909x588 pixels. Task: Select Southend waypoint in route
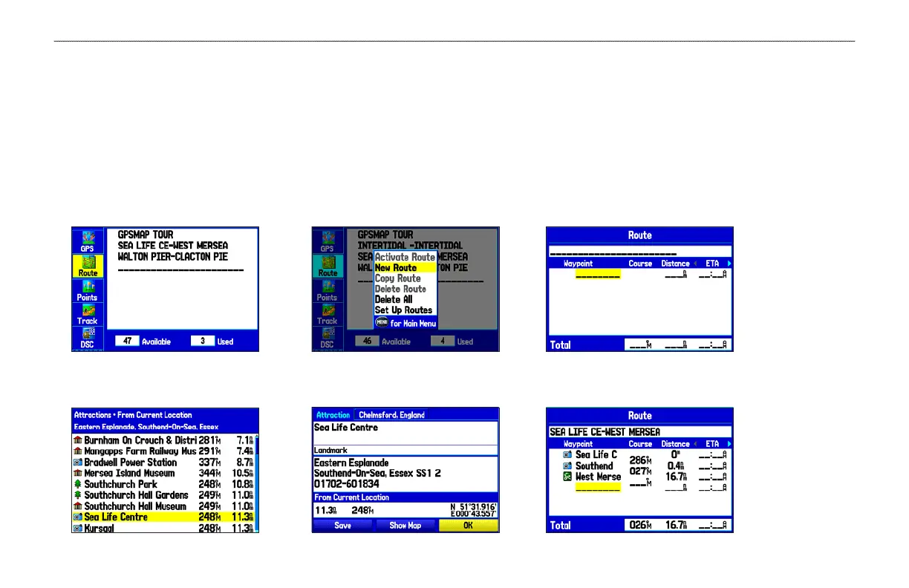(594, 465)
